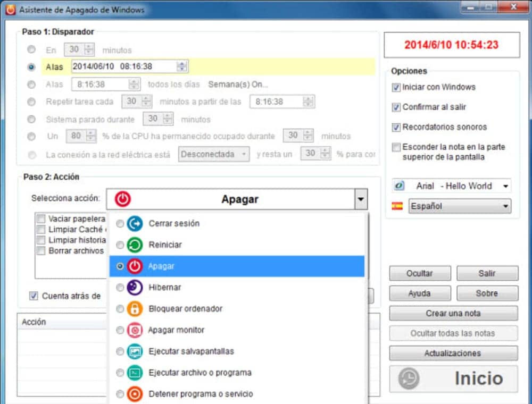
Task: Check 'Vaciar papelera' option
Action: (x=41, y=218)
